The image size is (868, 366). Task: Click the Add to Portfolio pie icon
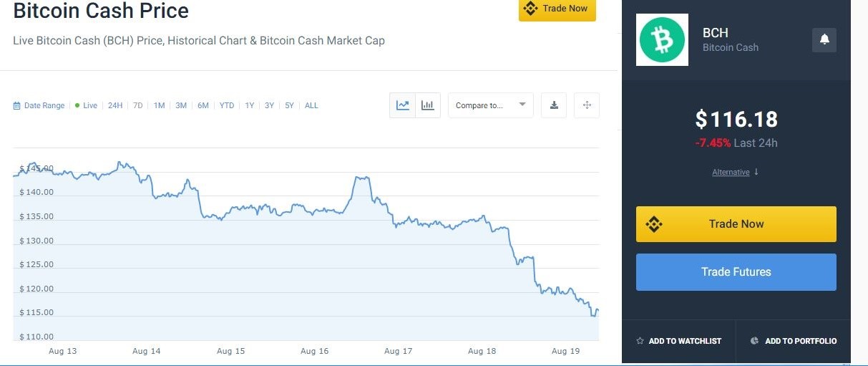tap(754, 341)
